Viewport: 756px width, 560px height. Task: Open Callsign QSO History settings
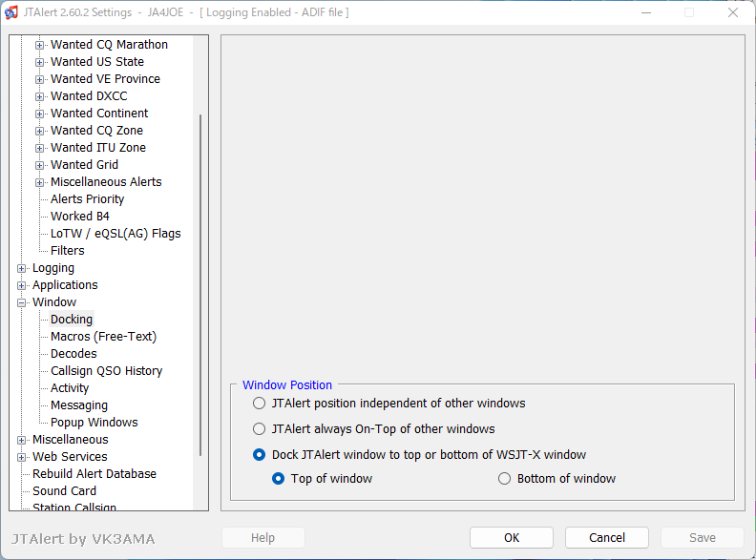107,371
